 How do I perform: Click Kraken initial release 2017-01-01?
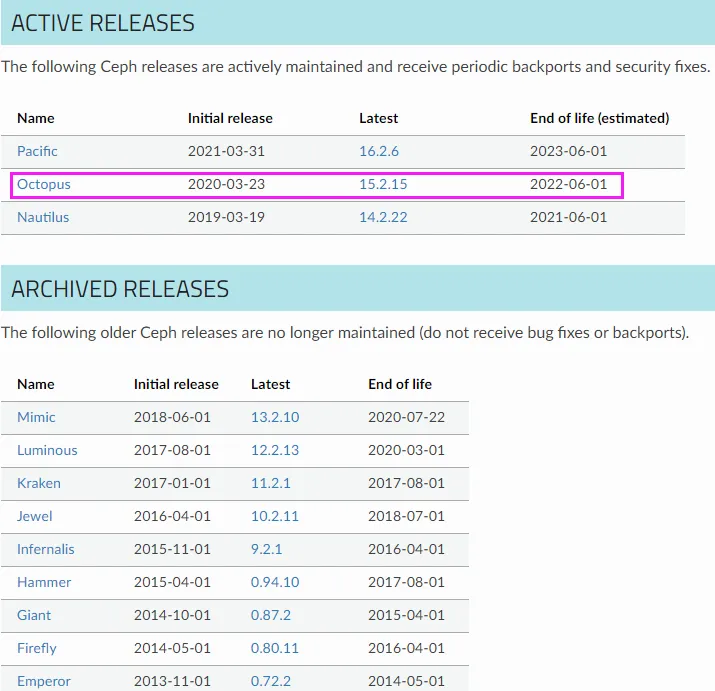pyautogui.click(x=172, y=483)
